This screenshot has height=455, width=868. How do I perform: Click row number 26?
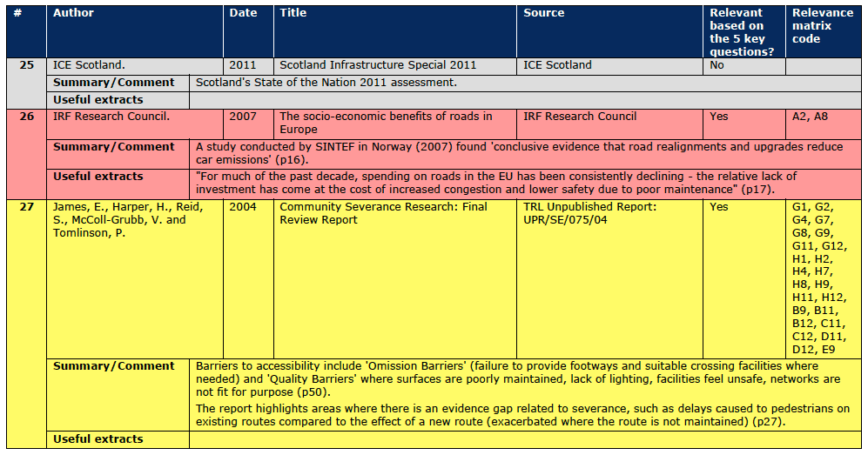[x=26, y=117]
